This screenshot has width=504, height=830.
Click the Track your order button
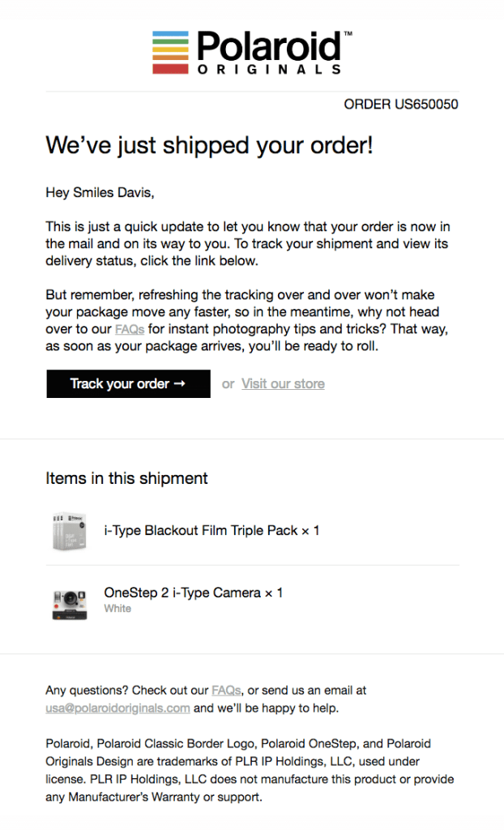128,383
